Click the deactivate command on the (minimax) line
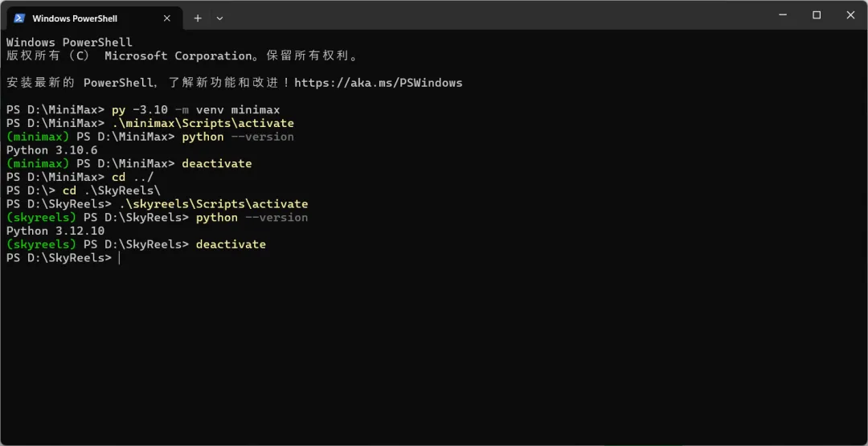This screenshot has height=446, width=868. 217,163
